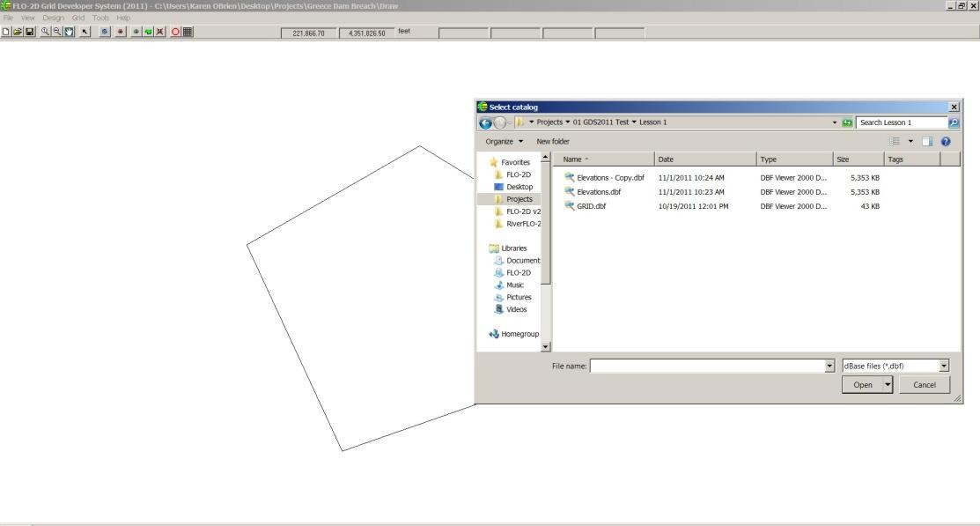
Task: Expand the File name combo box arrow
Action: click(829, 366)
